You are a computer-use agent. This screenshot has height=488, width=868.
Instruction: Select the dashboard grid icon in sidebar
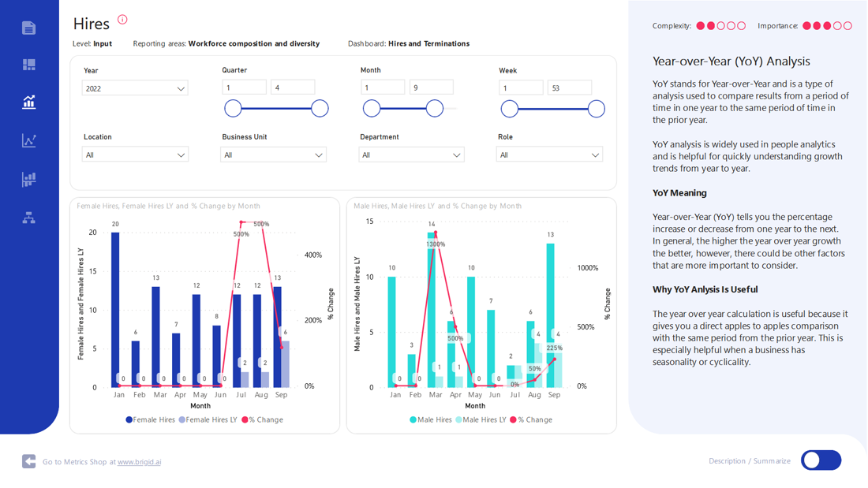click(29, 65)
